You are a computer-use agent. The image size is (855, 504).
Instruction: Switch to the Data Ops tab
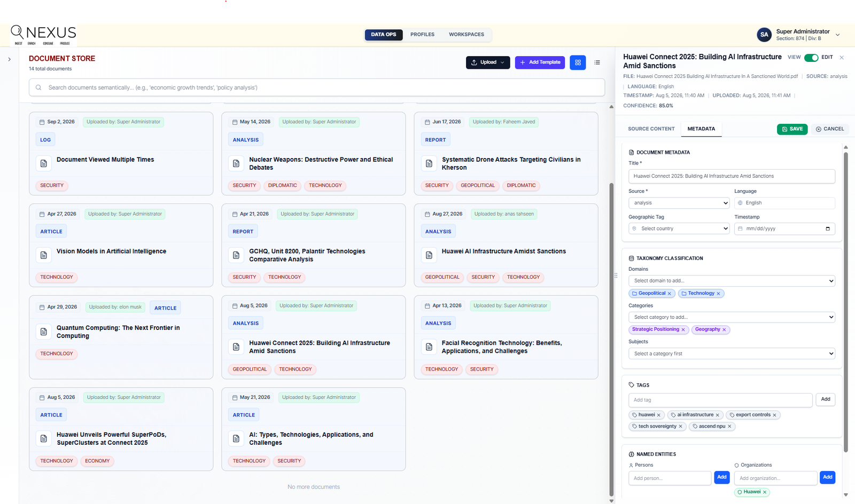tap(384, 35)
